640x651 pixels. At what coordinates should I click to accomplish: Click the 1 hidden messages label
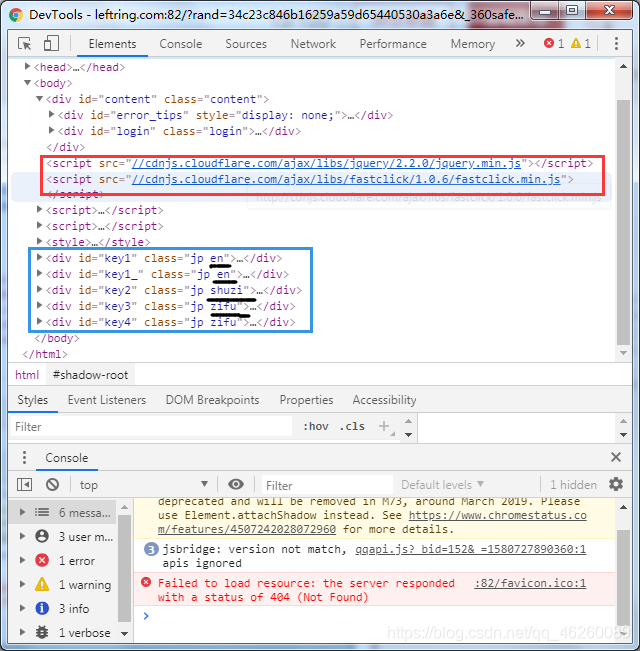pyautogui.click(x=573, y=485)
